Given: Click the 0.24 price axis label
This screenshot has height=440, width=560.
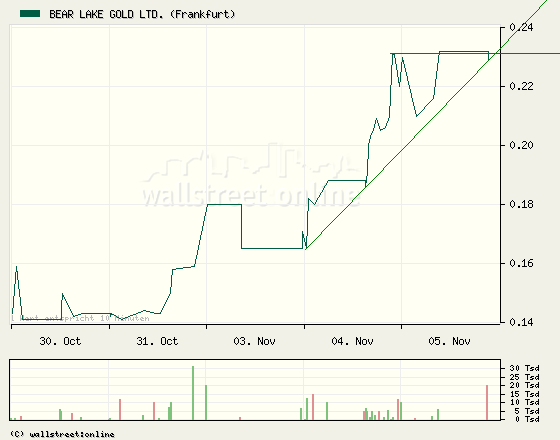Looking at the screenshot, I should pos(521,27).
